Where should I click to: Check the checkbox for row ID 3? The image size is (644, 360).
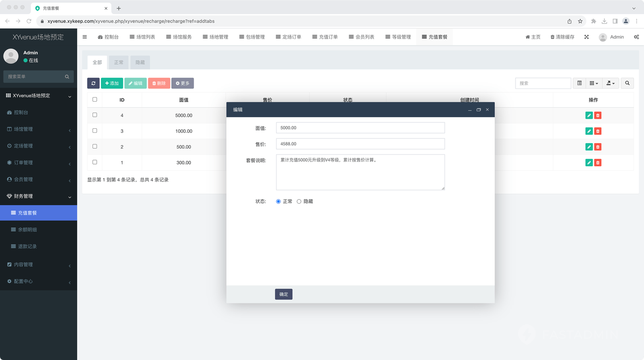coord(95,131)
